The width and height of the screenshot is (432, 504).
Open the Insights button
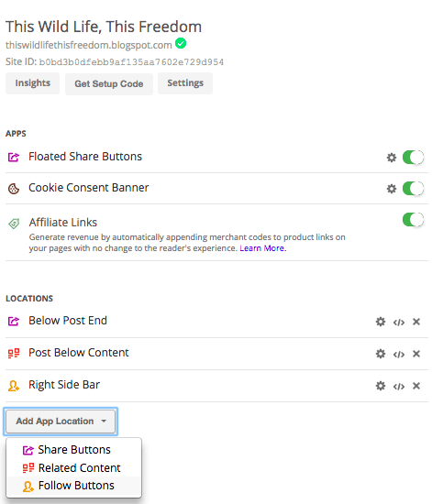[32, 83]
